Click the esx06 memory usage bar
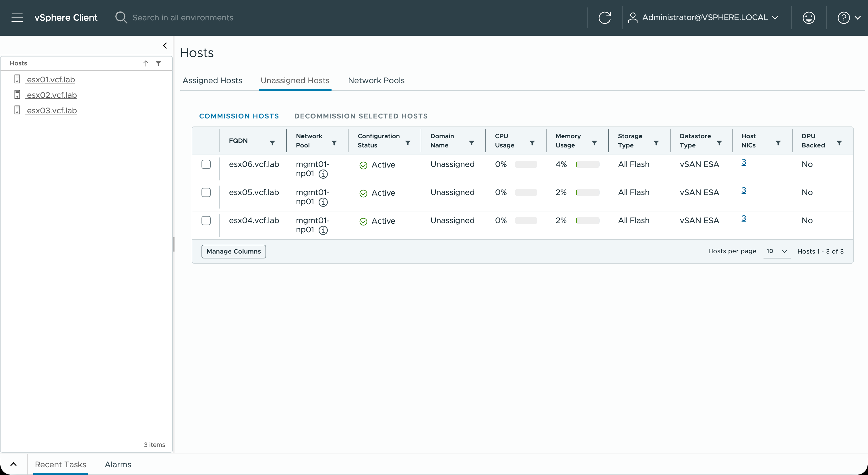The width and height of the screenshot is (868, 475). (588, 164)
